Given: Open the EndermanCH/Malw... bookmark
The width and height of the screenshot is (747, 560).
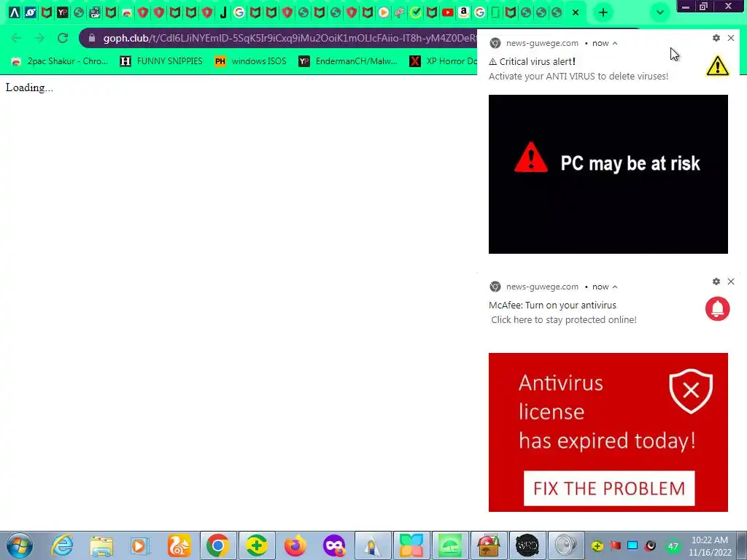Looking at the screenshot, I should [x=348, y=61].
